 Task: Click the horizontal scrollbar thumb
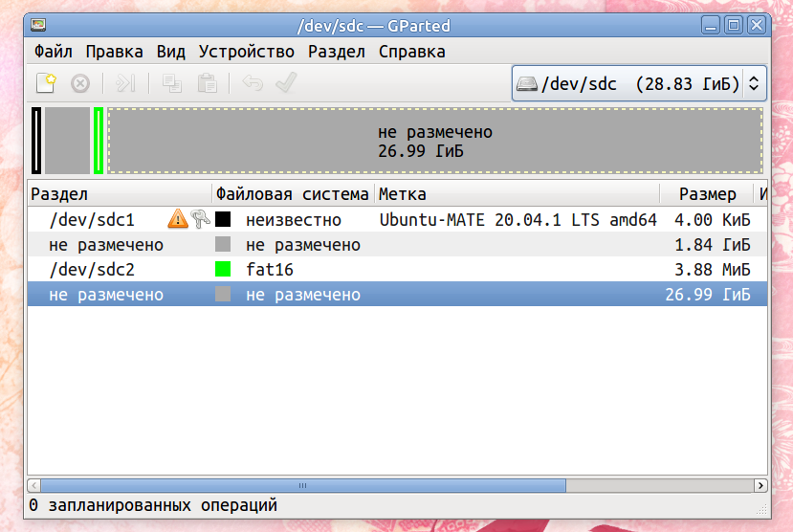[x=303, y=485]
